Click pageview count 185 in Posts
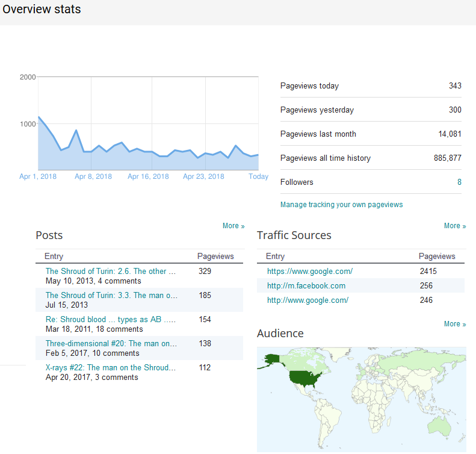 [x=205, y=295]
